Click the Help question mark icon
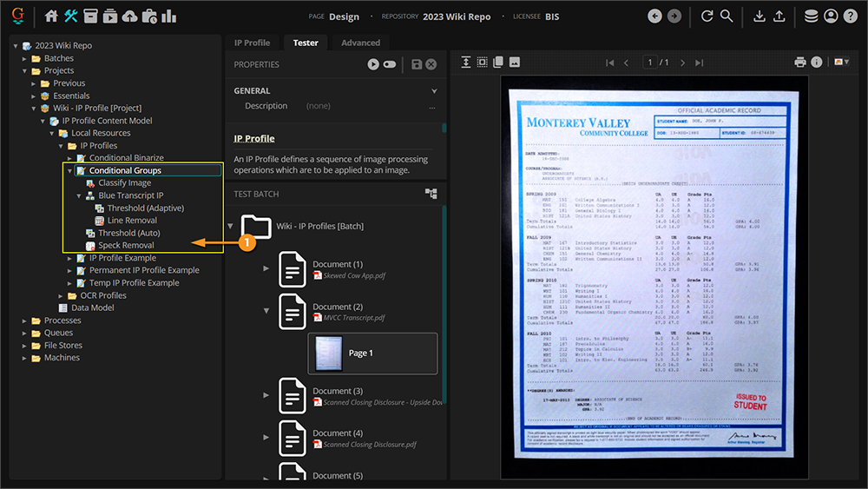Screen dimensions: 868x489 point(850,16)
